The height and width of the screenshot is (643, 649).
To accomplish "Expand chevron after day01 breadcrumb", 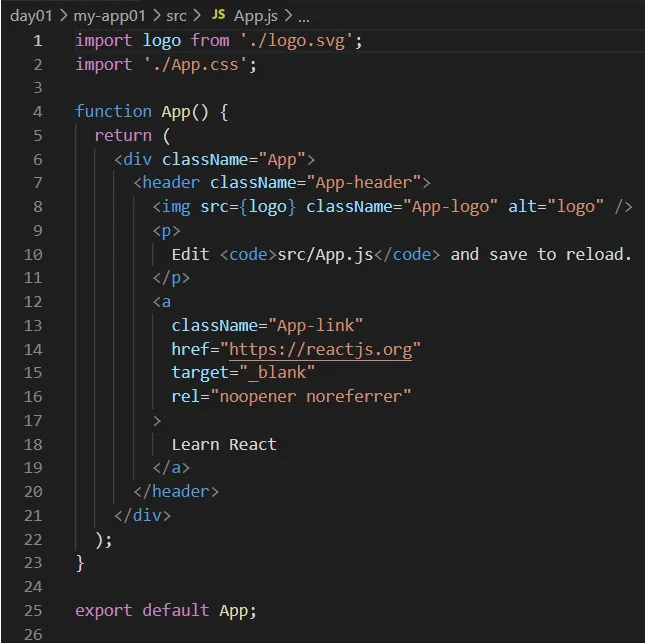I will click(63, 16).
